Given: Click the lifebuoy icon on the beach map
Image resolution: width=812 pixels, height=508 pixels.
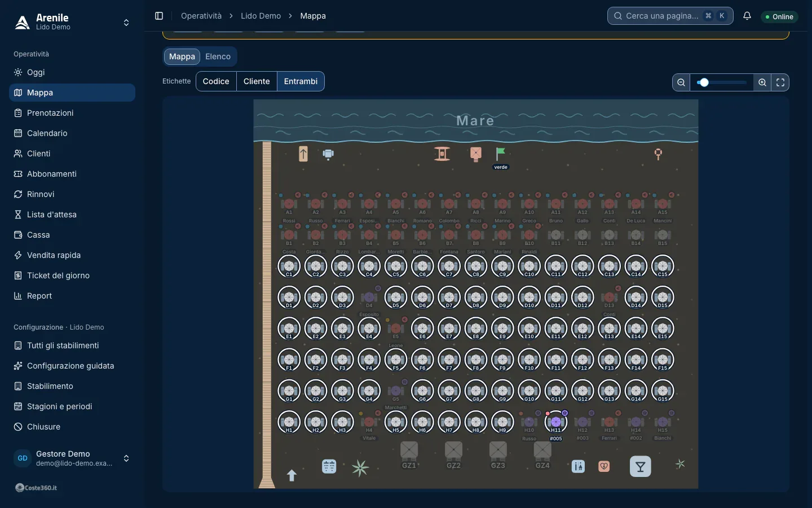Looking at the screenshot, I should (x=658, y=154).
